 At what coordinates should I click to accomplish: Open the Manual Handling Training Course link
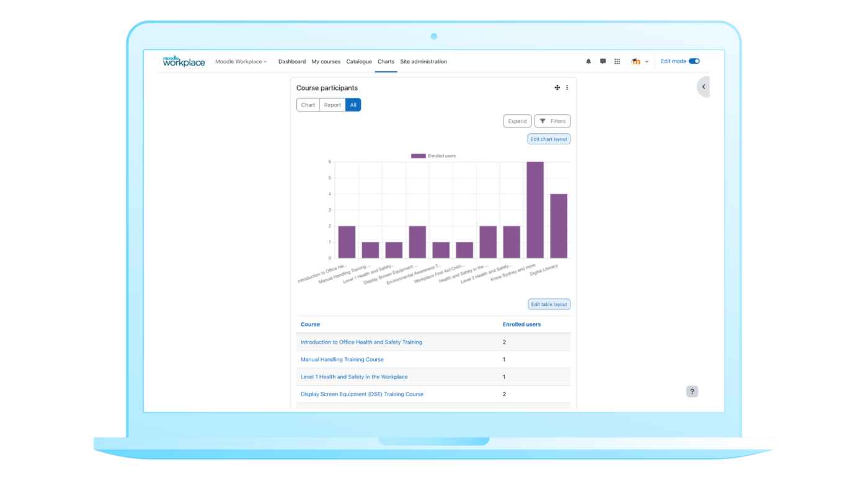tap(342, 359)
